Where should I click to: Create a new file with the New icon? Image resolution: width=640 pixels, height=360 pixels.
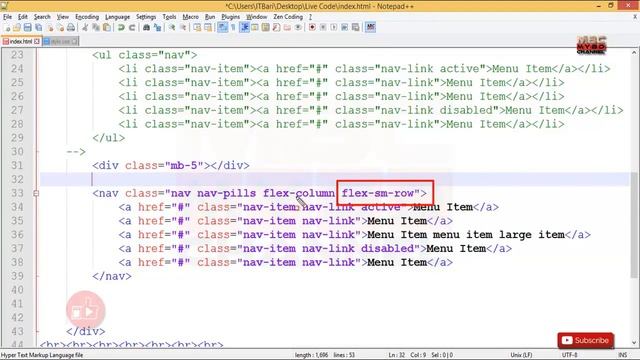(7, 27)
